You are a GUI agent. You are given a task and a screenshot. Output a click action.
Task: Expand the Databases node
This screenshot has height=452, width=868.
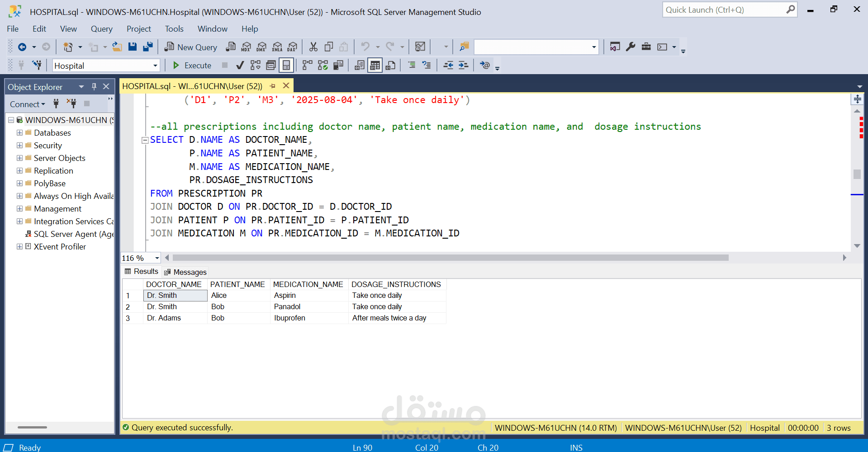19,132
